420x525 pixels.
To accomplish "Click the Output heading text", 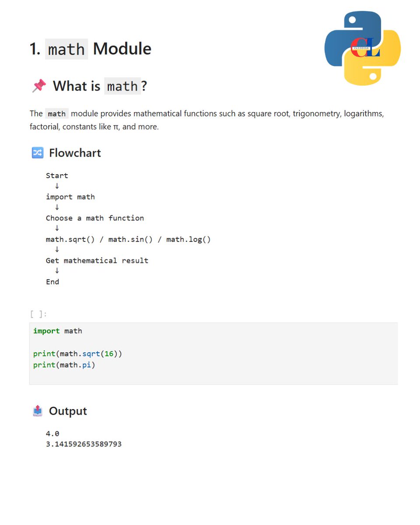I will [x=68, y=411].
